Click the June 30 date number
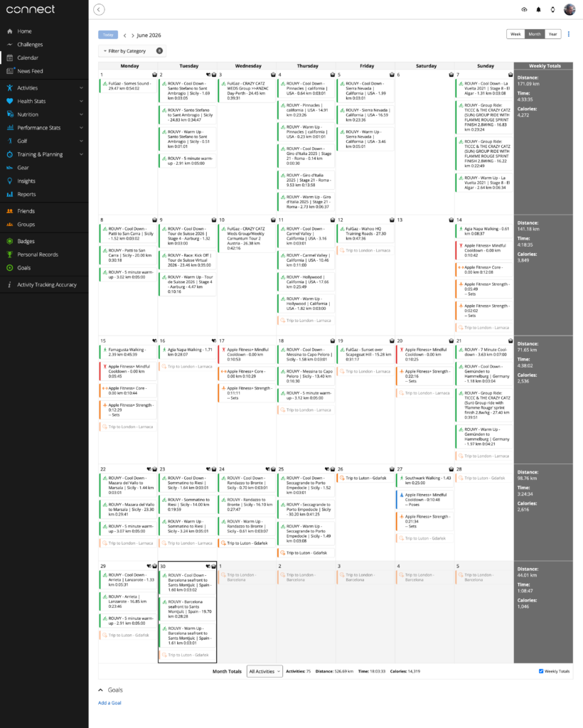 tap(163, 567)
